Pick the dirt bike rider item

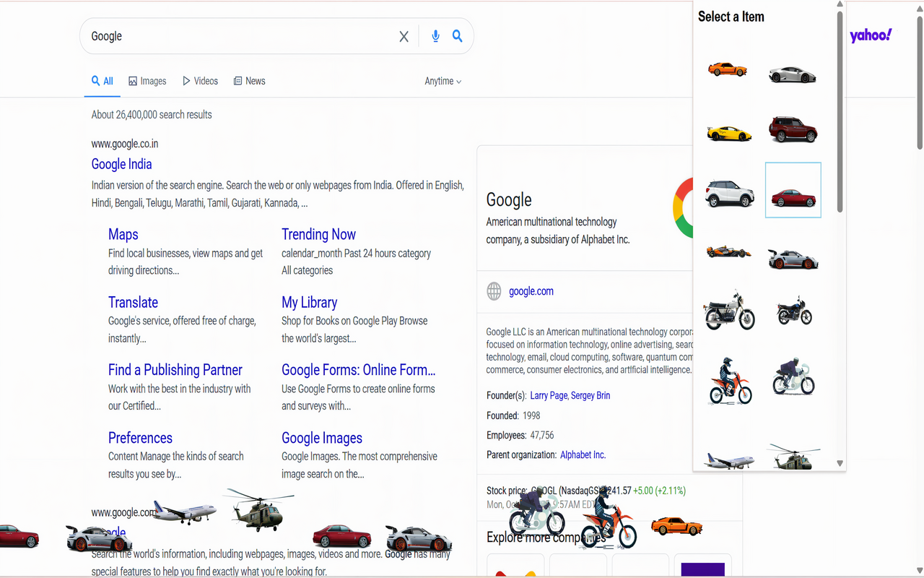pyautogui.click(x=730, y=381)
